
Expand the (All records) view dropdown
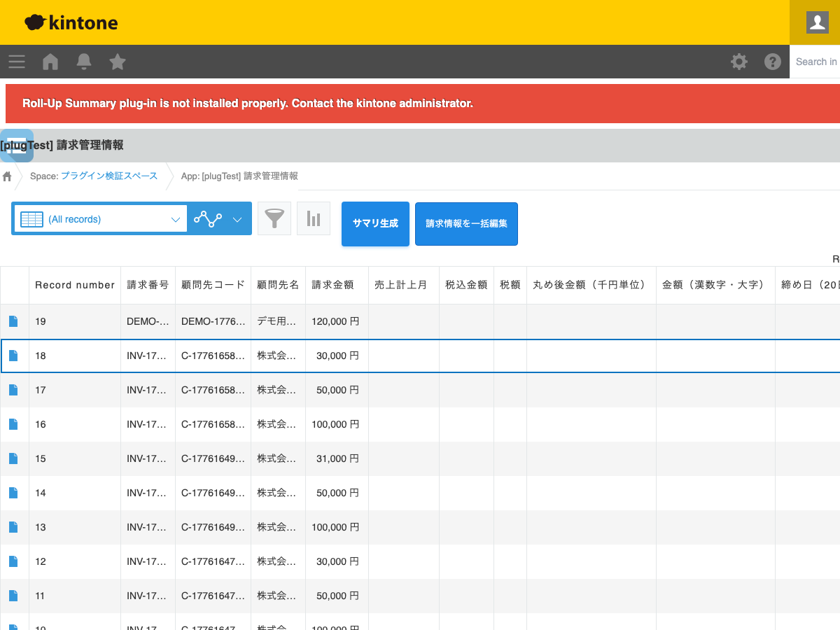tap(100, 219)
